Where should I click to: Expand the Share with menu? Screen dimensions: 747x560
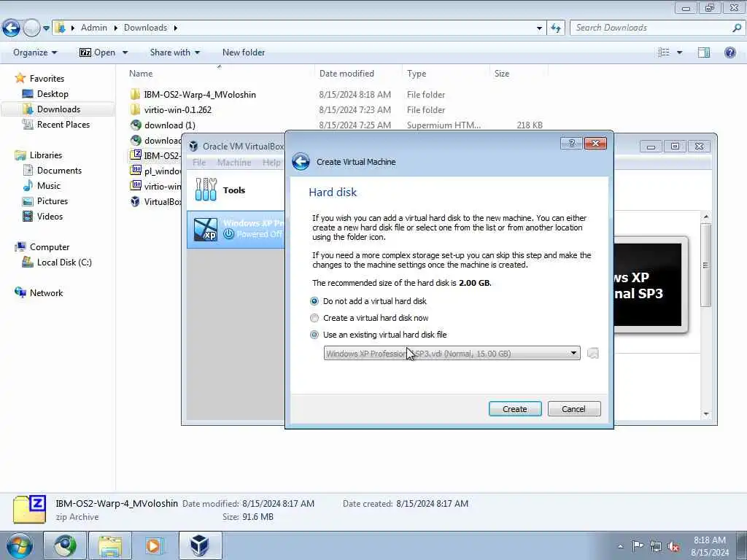[x=175, y=52]
